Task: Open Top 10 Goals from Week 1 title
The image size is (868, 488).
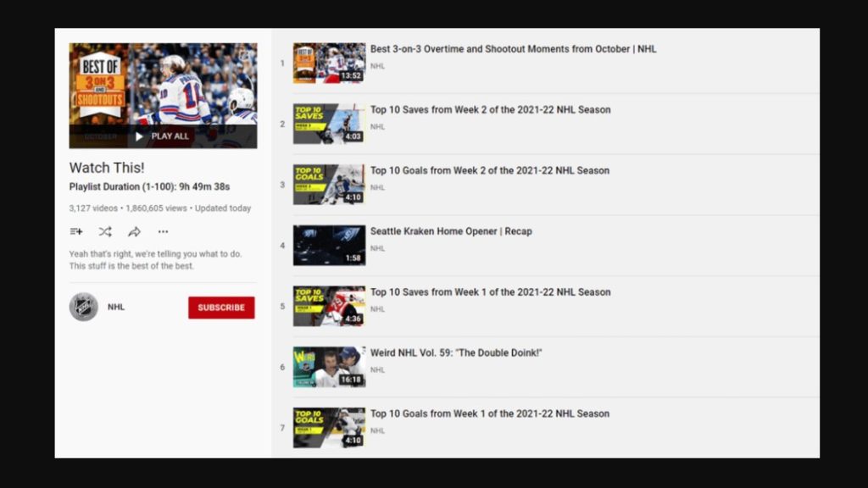Action: tap(490, 413)
